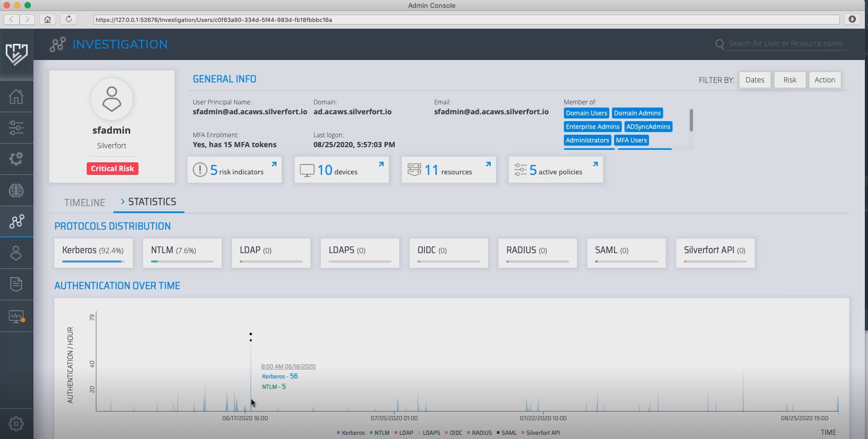
Task: Click the Enterprise Admins group tag
Action: click(x=593, y=127)
